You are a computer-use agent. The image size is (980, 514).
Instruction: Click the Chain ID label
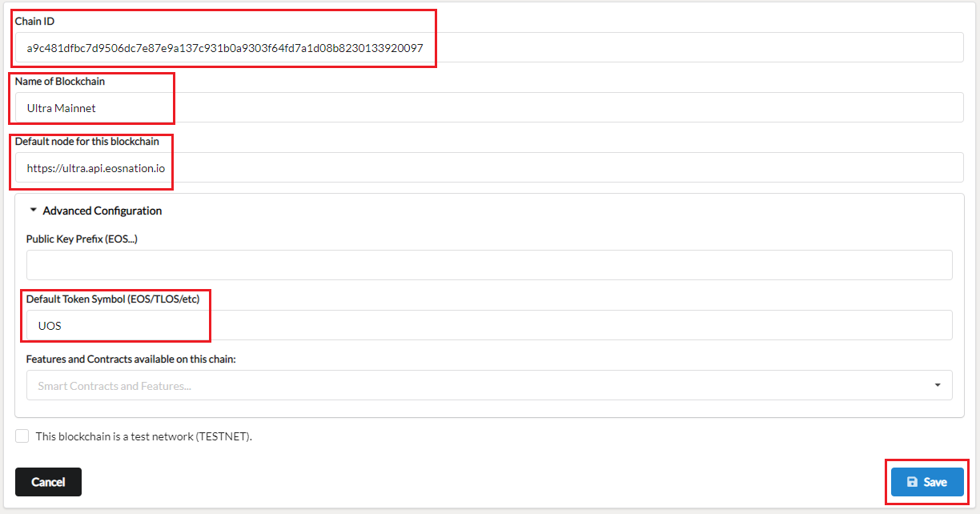[x=34, y=22]
